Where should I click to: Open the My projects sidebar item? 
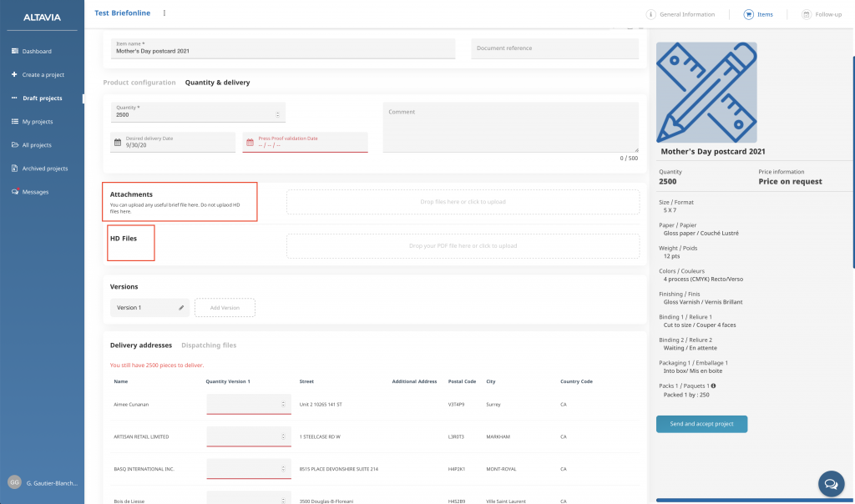37,122
